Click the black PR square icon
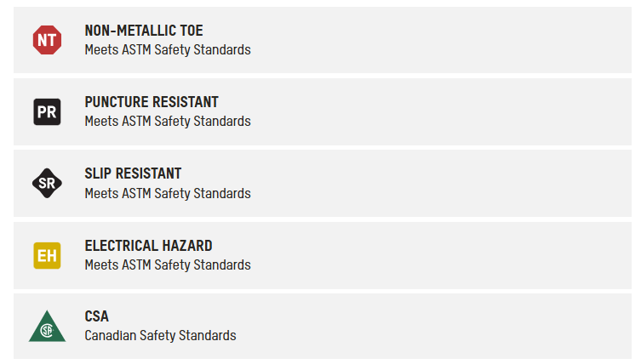Screen dimensions: 641x364 47,111
